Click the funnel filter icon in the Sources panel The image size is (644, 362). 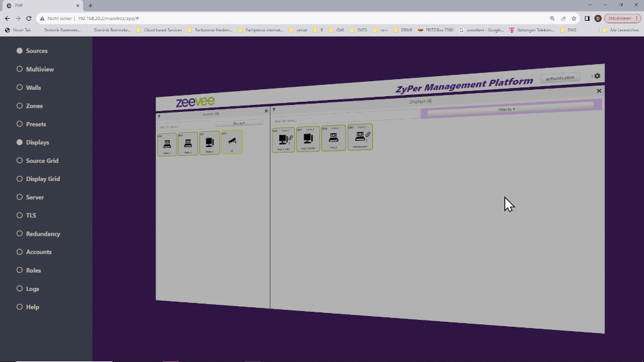pyautogui.click(x=159, y=116)
